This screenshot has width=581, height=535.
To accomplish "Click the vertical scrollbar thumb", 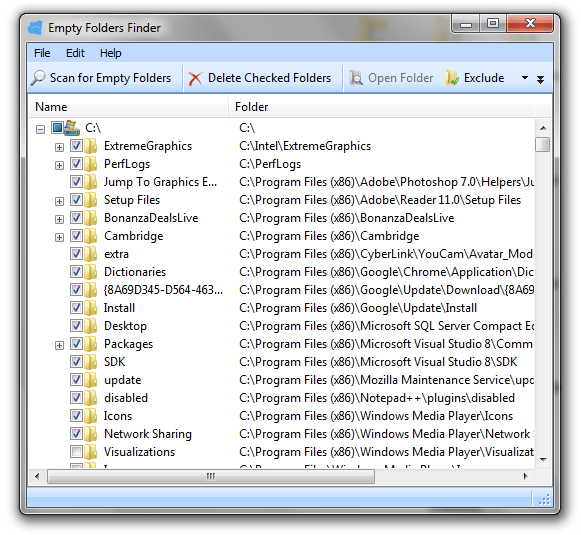I will [x=543, y=144].
